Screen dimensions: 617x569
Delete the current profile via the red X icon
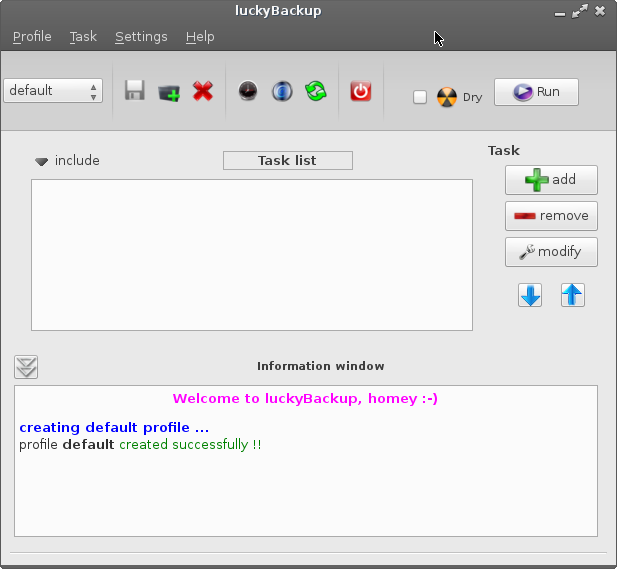pos(203,91)
